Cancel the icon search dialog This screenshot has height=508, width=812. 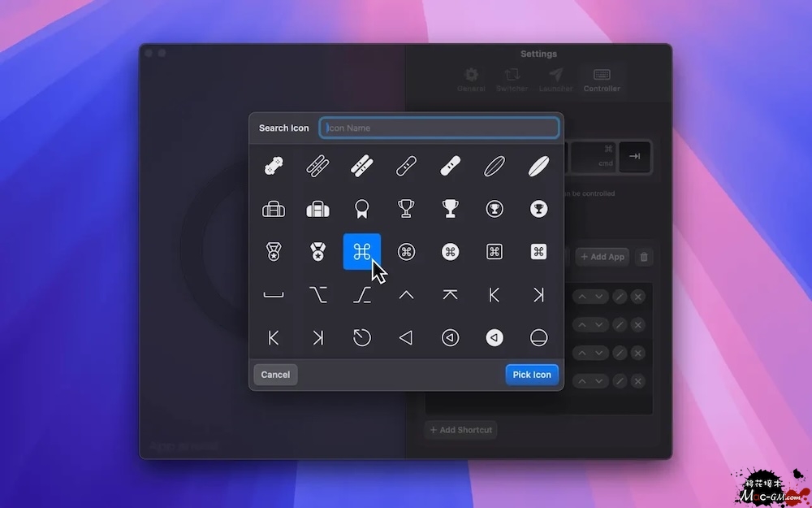click(x=275, y=375)
